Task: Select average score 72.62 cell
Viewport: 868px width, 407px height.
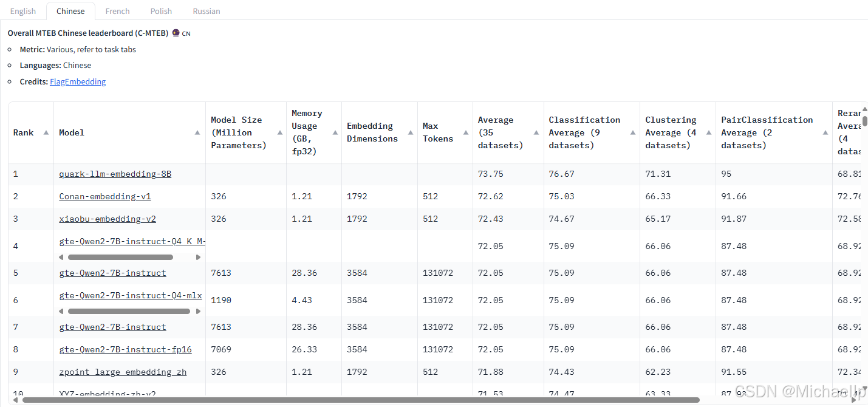Action: click(x=508, y=196)
